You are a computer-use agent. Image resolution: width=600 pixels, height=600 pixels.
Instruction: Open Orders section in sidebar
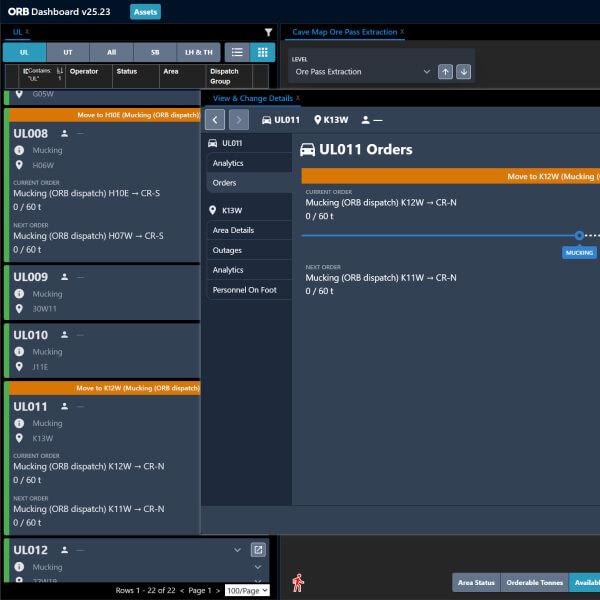249,183
